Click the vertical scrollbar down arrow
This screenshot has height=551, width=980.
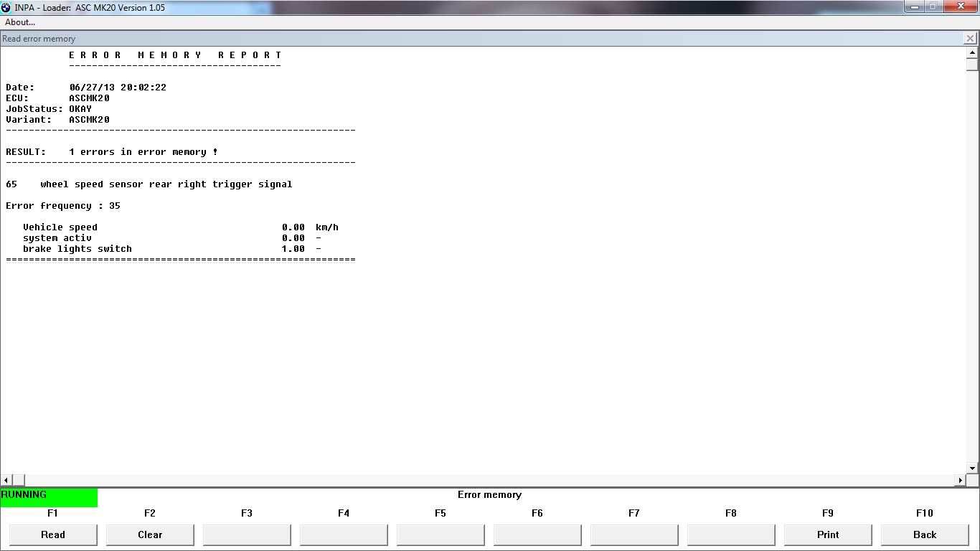pos(973,468)
